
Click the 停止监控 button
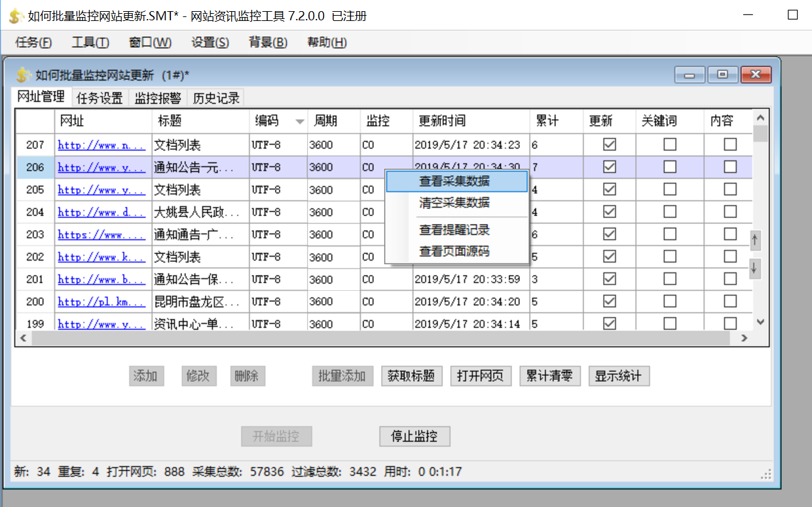click(415, 436)
